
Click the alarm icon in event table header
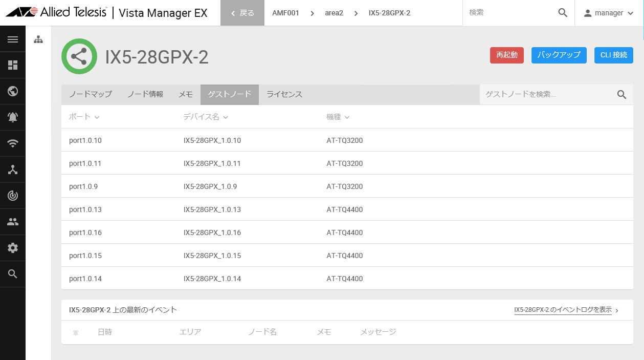[76, 332]
